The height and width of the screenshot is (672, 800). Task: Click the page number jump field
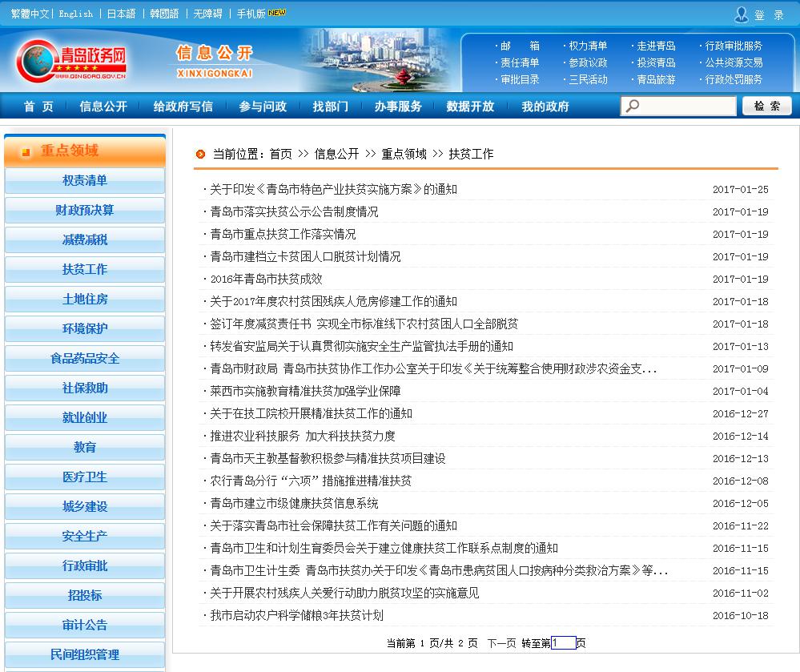563,642
